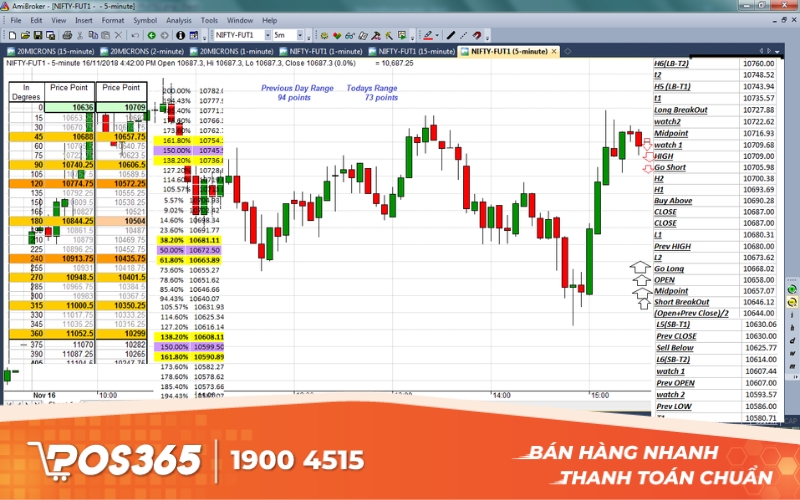
Task: Click the Delete X toolbar icon
Action: [118, 35]
